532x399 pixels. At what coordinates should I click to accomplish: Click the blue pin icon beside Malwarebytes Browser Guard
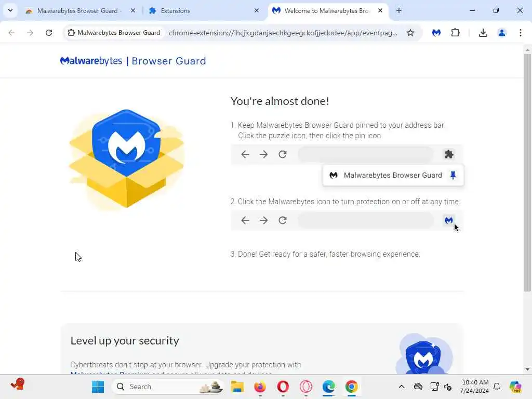(453, 175)
